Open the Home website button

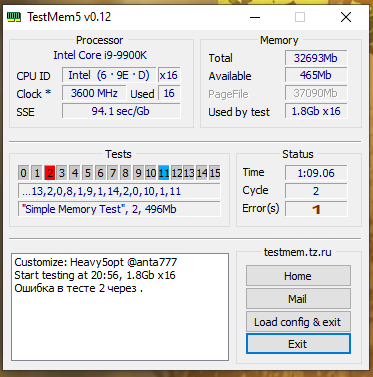coord(298,276)
